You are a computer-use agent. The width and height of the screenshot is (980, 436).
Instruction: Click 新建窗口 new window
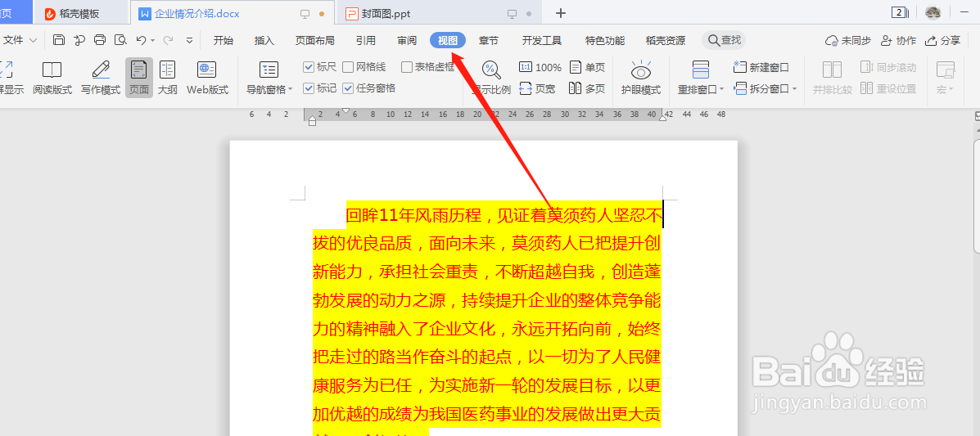pos(761,67)
